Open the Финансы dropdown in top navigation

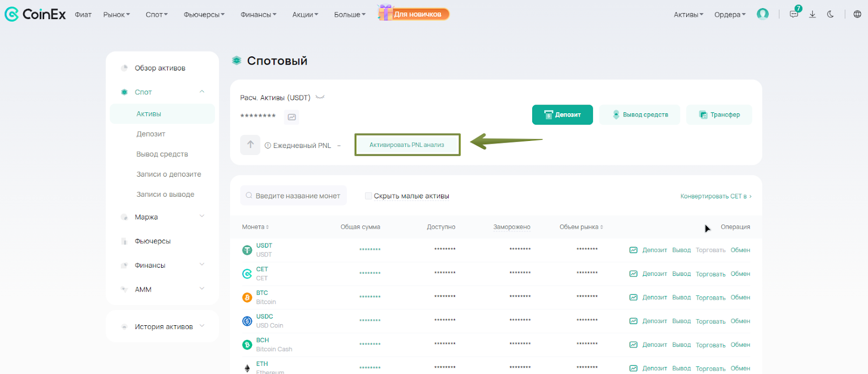click(x=258, y=15)
